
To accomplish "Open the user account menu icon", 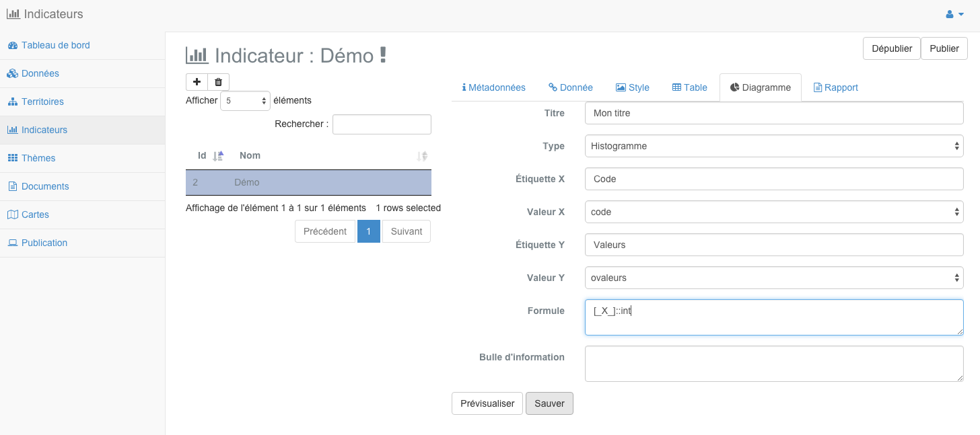I will pos(950,14).
